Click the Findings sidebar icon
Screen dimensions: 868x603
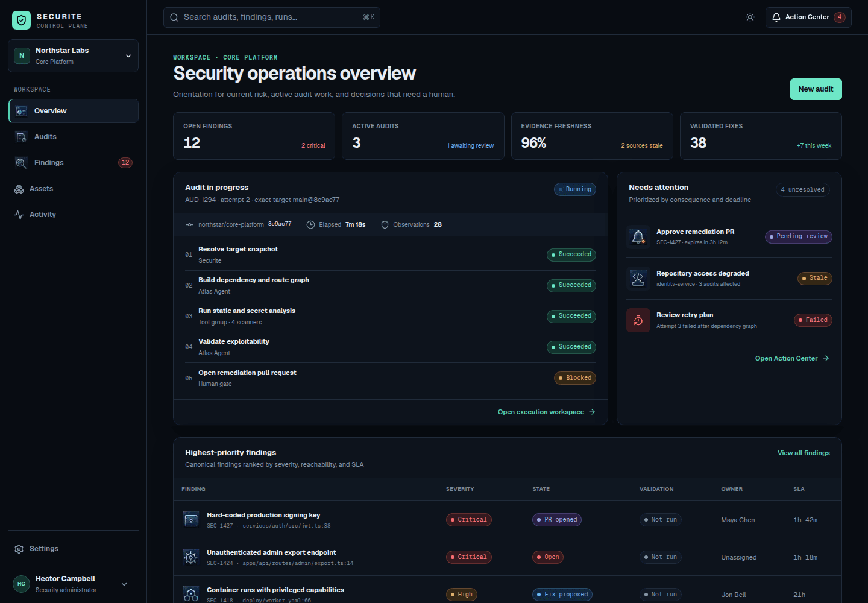point(22,163)
